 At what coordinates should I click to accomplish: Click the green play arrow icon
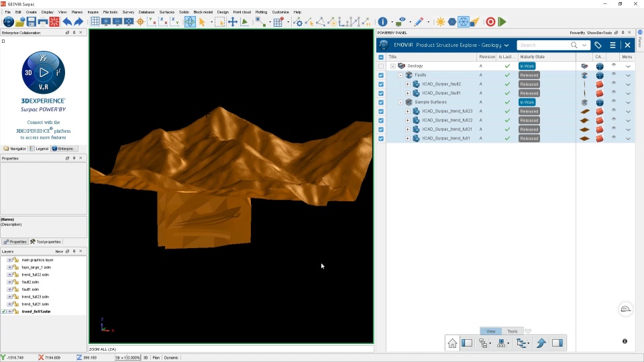(x=502, y=22)
